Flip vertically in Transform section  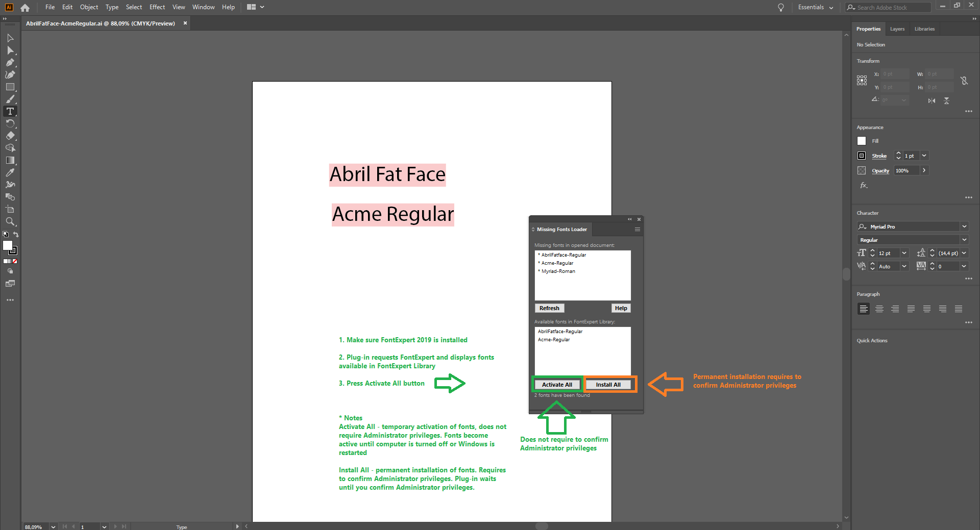pyautogui.click(x=946, y=100)
